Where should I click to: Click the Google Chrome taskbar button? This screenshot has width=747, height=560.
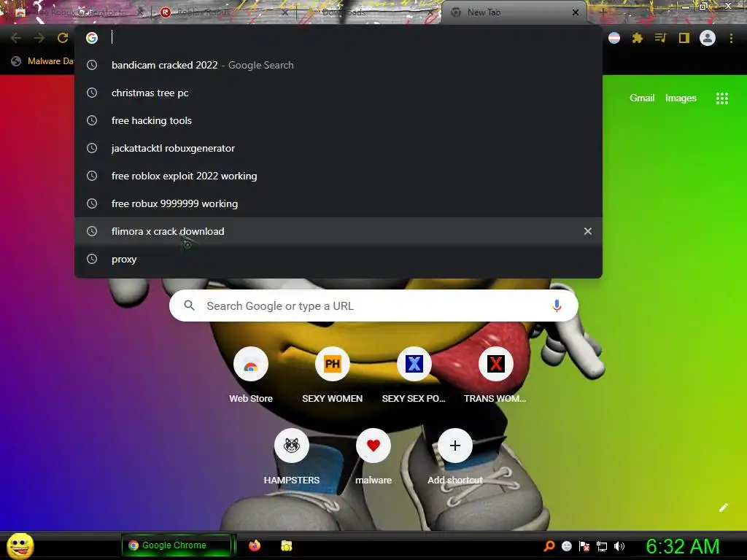(x=177, y=545)
